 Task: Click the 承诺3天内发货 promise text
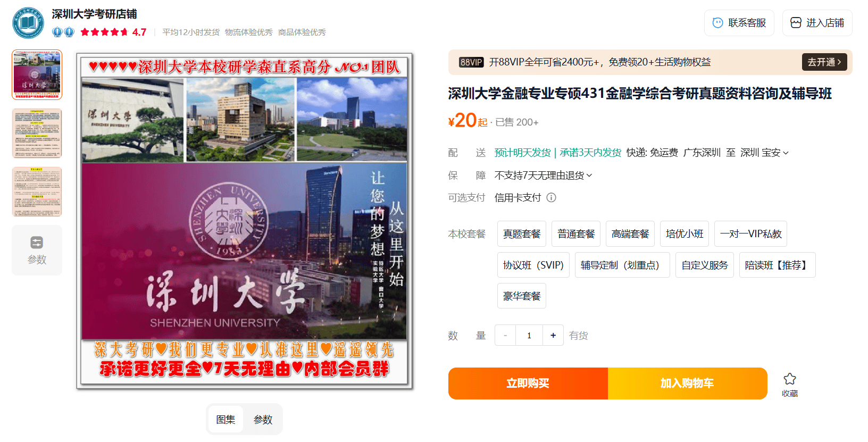[x=590, y=153]
